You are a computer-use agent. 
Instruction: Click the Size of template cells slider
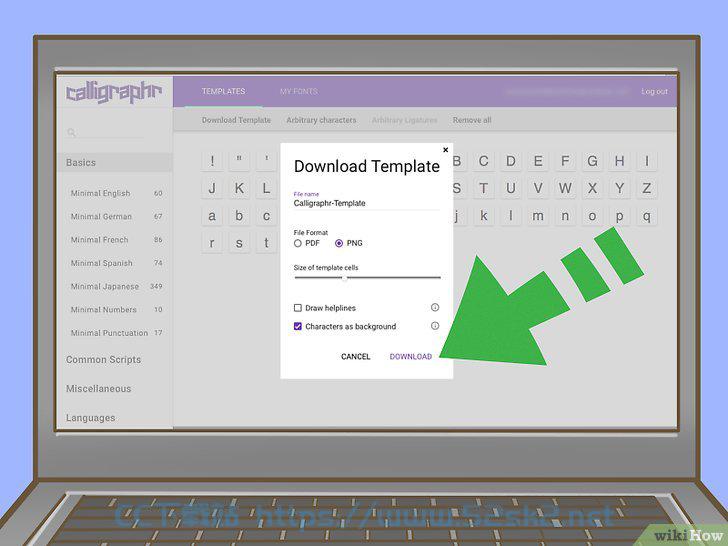(367, 278)
